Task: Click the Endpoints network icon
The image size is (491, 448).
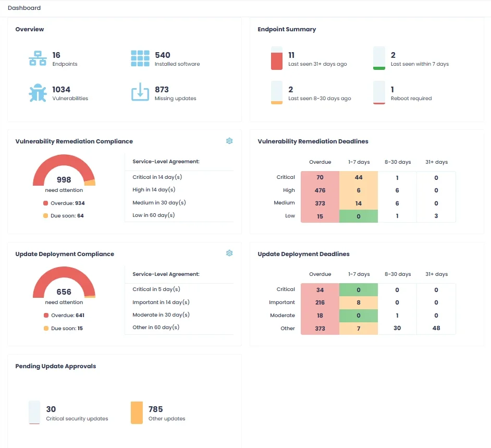Action: coord(37,59)
